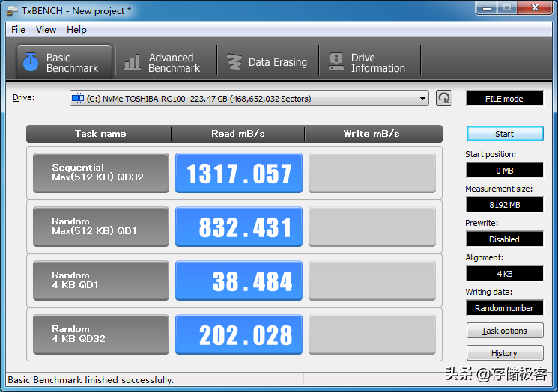Screen dimensions: 558x392
Task: Select the Random 4 KB QD32 task button
Action: (101, 334)
